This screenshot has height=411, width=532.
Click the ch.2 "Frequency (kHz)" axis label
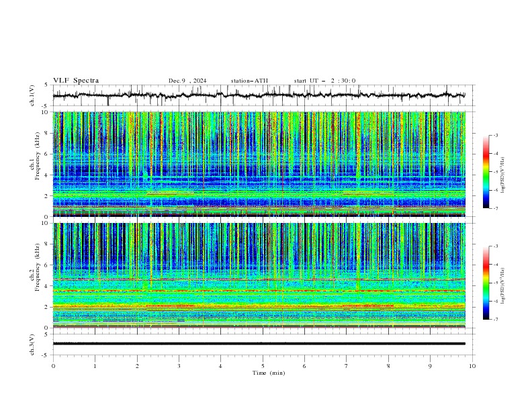[x=38, y=267]
